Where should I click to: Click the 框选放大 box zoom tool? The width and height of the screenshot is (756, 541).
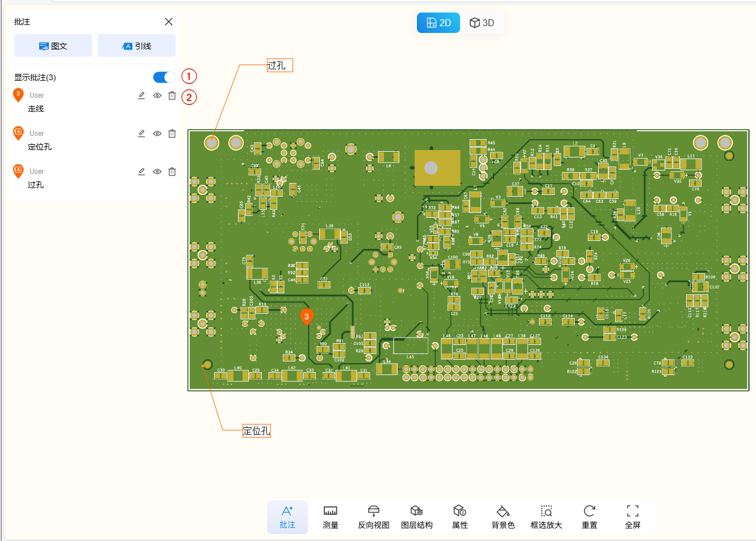[546, 517]
